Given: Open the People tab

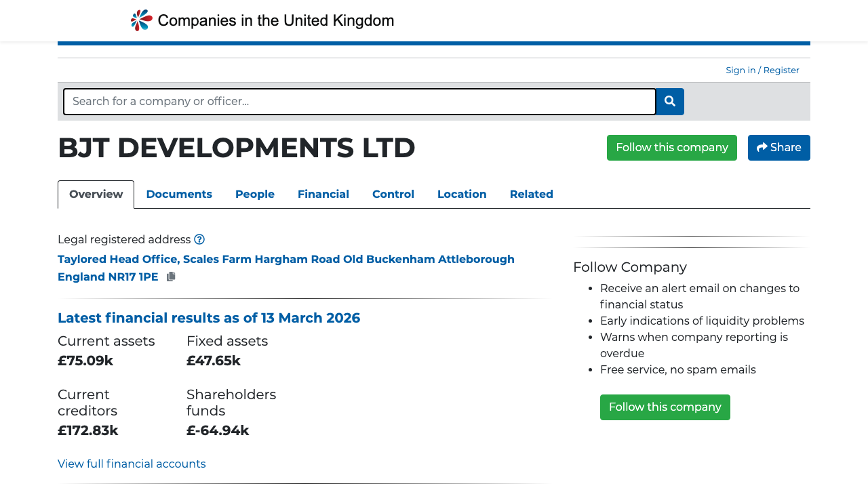Looking at the screenshot, I should [x=255, y=195].
